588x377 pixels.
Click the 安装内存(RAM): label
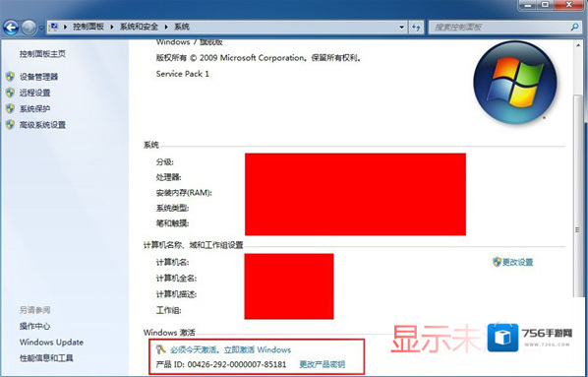(x=184, y=193)
